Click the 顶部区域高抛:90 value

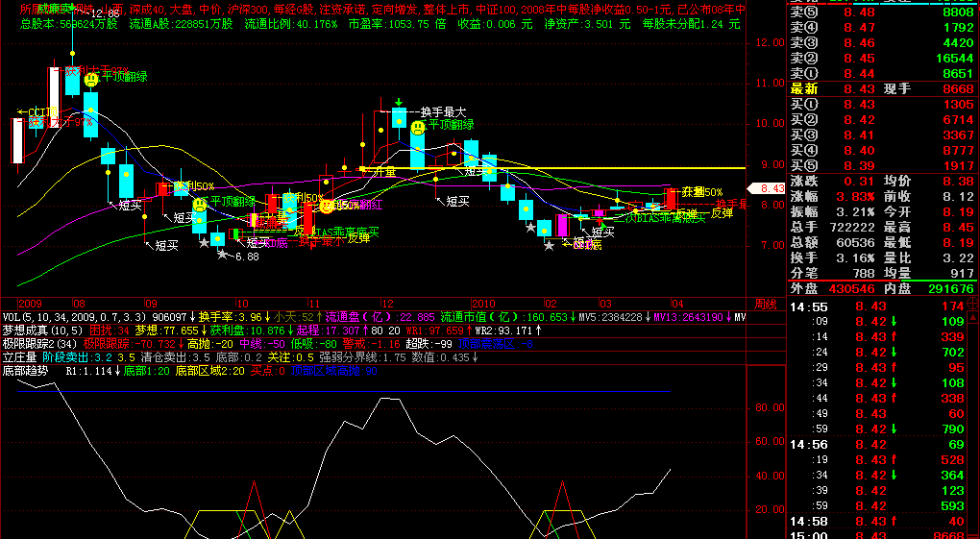pyautogui.click(x=334, y=371)
